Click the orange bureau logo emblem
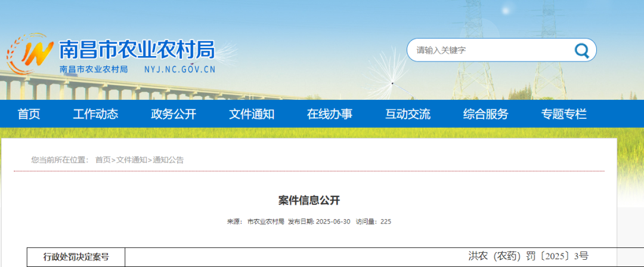The image size is (644, 267). 30,54
